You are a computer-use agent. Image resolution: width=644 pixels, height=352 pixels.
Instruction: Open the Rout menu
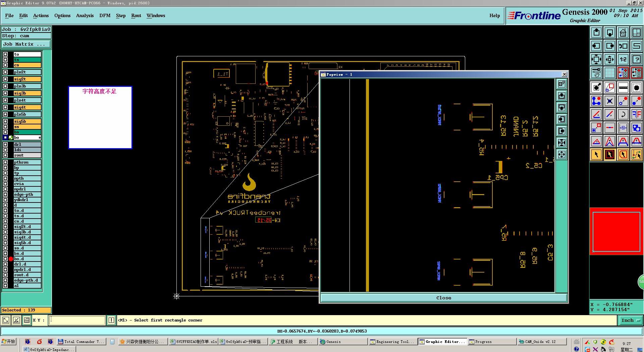[136, 15]
